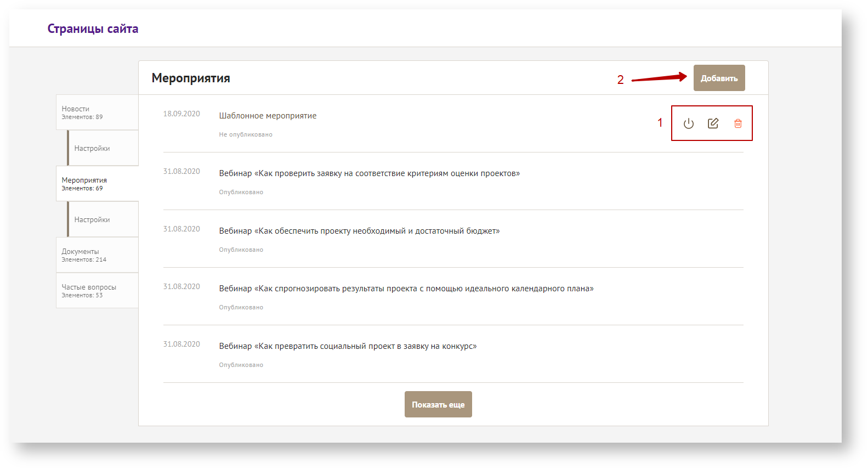The height and width of the screenshot is (469, 868).
Task: Open Настройки under Новости
Action: [103, 148]
